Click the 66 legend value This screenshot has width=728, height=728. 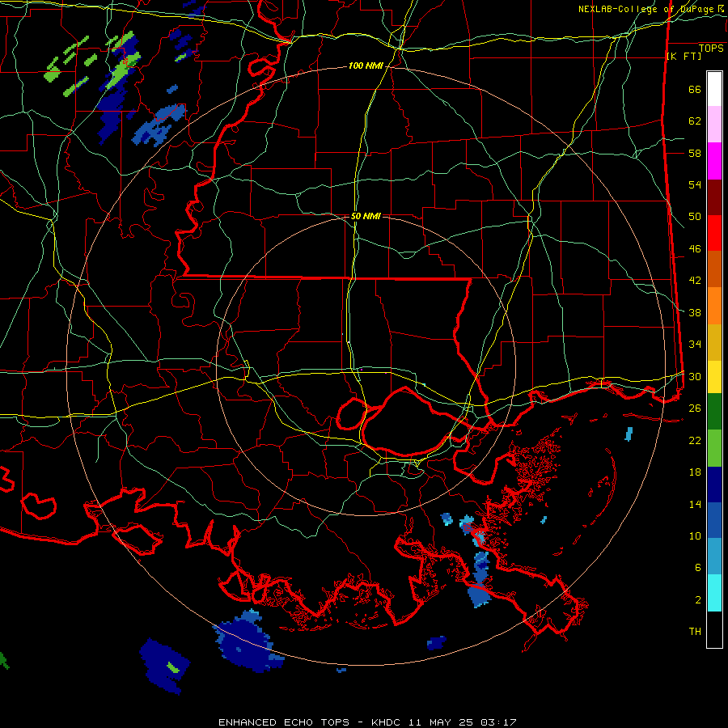point(695,90)
